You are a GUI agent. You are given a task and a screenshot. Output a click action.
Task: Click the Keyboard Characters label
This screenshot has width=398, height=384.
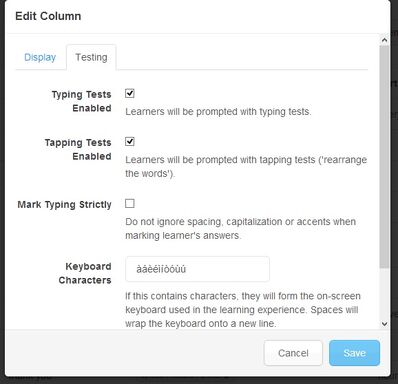point(85,273)
